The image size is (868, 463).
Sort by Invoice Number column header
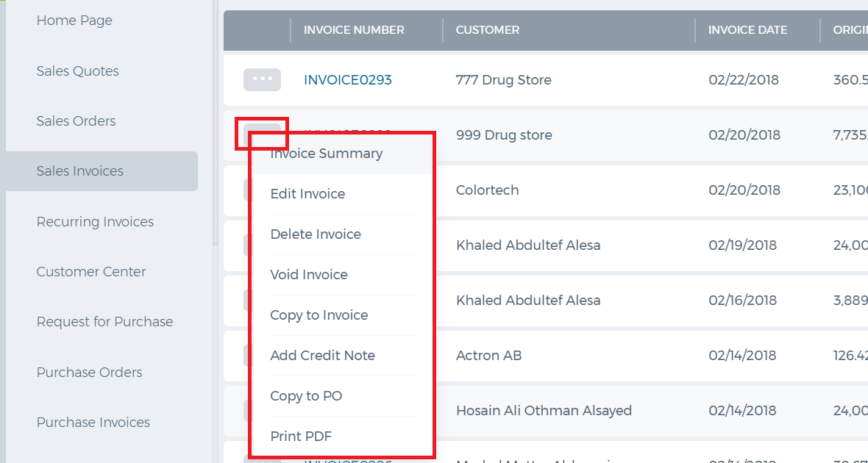pyautogui.click(x=354, y=30)
